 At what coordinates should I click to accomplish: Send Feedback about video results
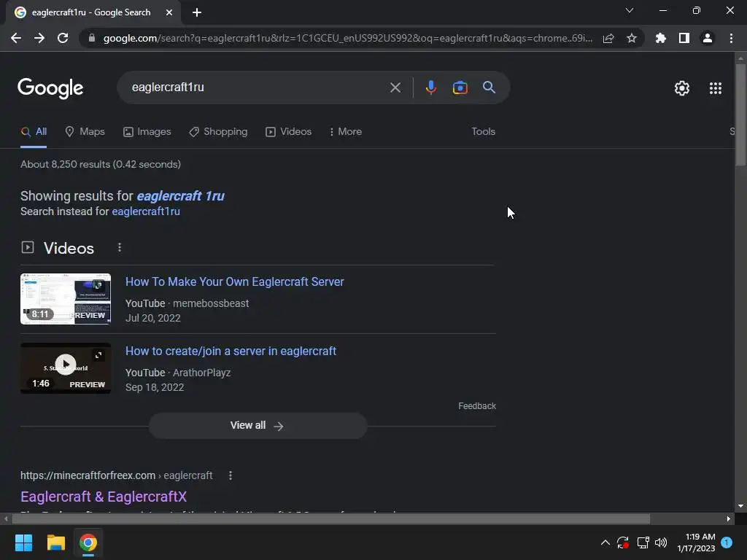[477, 406]
